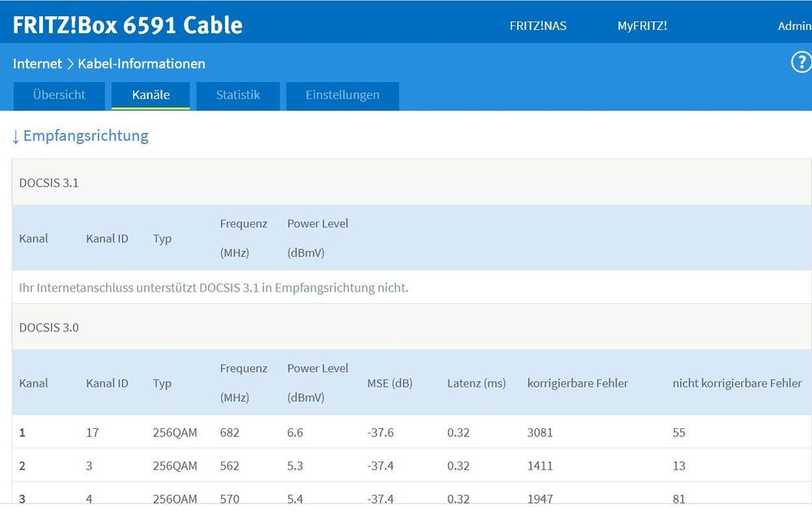Viewport: 812px width, 511px height.
Task: Click the DOCSIS 3.1 section header
Action: point(49,183)
